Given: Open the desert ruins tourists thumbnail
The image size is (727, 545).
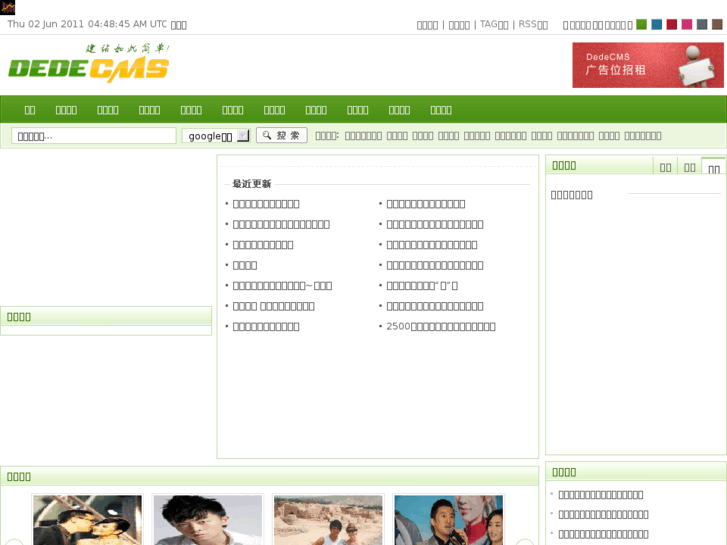Looking at the screenshot, I should click(x=328, y=519).
